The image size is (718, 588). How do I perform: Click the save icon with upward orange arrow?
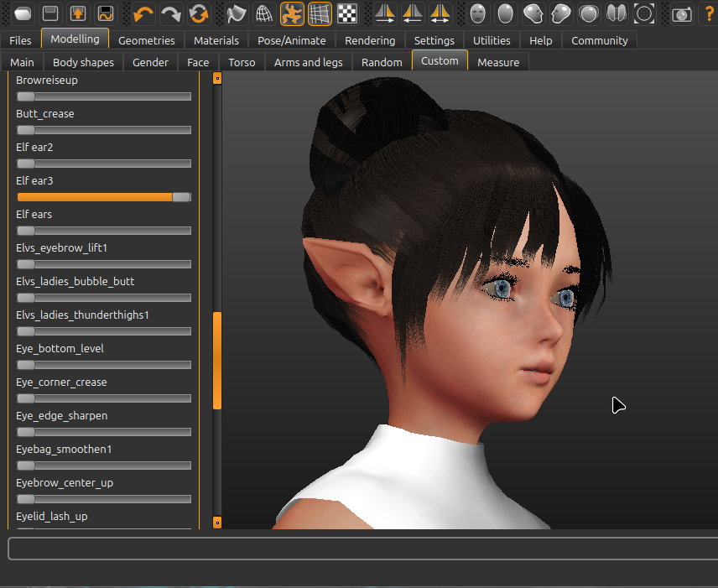click(x=76, y=14)
